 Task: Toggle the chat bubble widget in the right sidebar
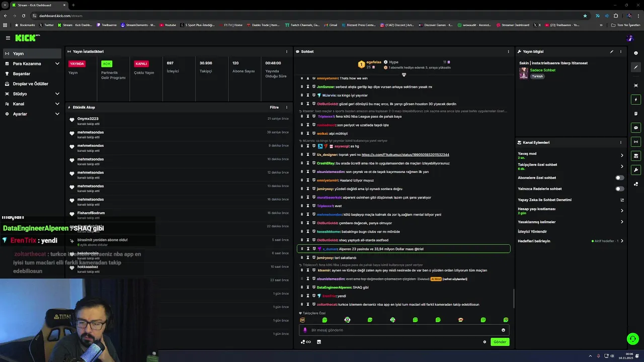(x=636, y=128)
